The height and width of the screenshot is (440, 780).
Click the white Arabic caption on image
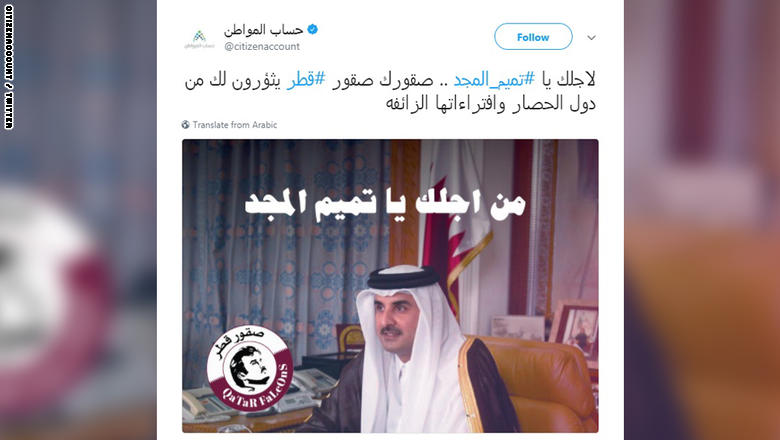tap(385, 205)
